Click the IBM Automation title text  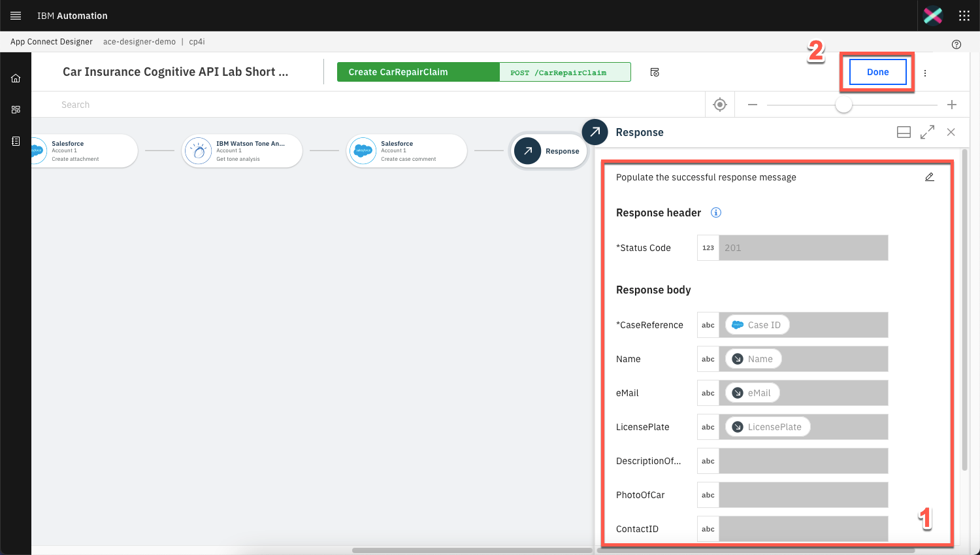73,16
